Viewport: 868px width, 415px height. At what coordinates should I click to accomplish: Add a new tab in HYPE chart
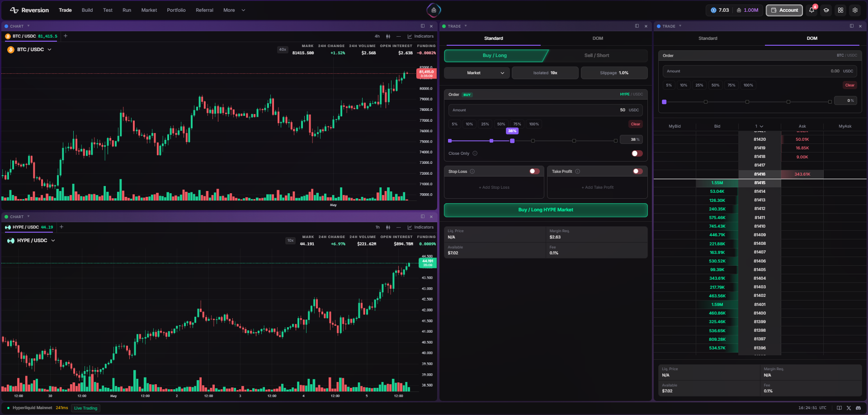coord(61,227)
